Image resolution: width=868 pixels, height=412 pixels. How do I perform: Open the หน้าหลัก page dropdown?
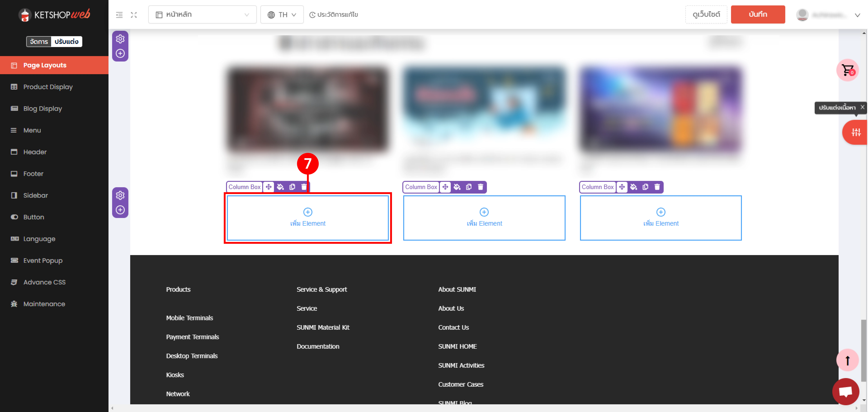coord(203,14)
